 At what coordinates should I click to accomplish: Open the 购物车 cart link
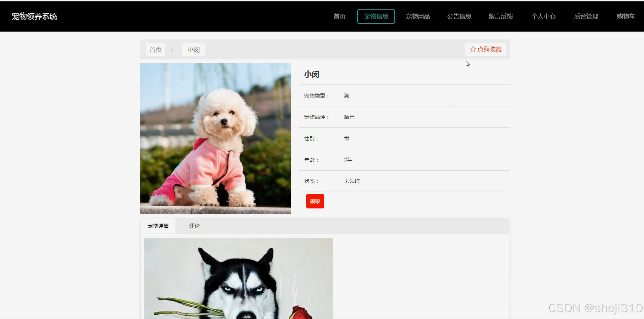coord(626,16)
